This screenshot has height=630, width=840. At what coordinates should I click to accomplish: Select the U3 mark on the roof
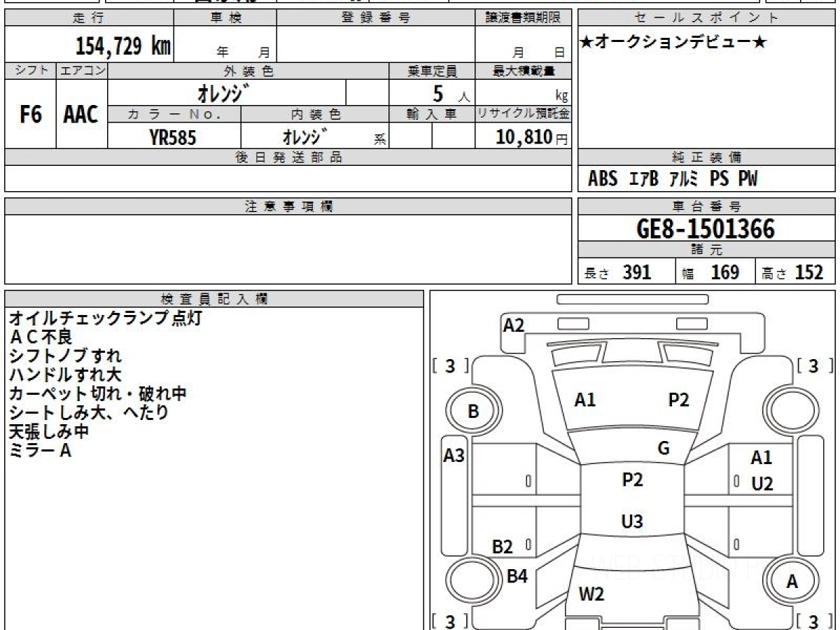coord(632,521)
